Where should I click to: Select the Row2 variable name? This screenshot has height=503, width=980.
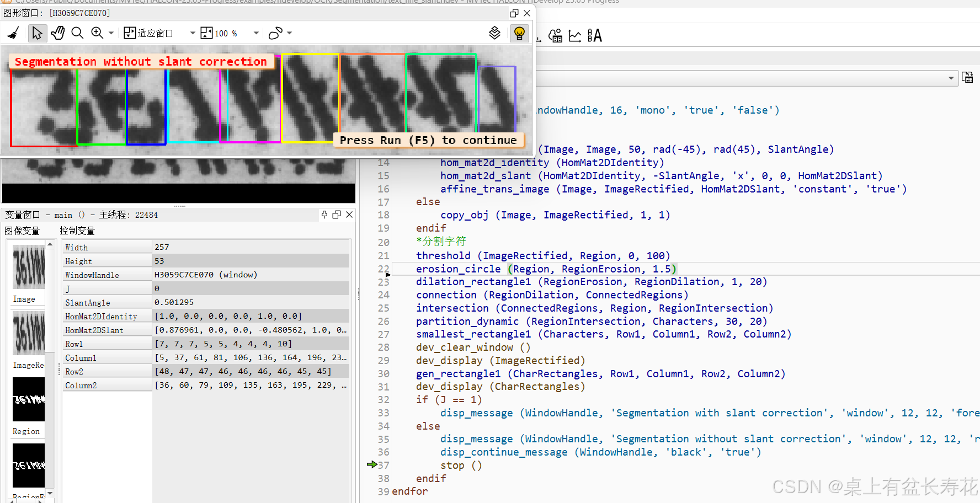coord(74,372)
